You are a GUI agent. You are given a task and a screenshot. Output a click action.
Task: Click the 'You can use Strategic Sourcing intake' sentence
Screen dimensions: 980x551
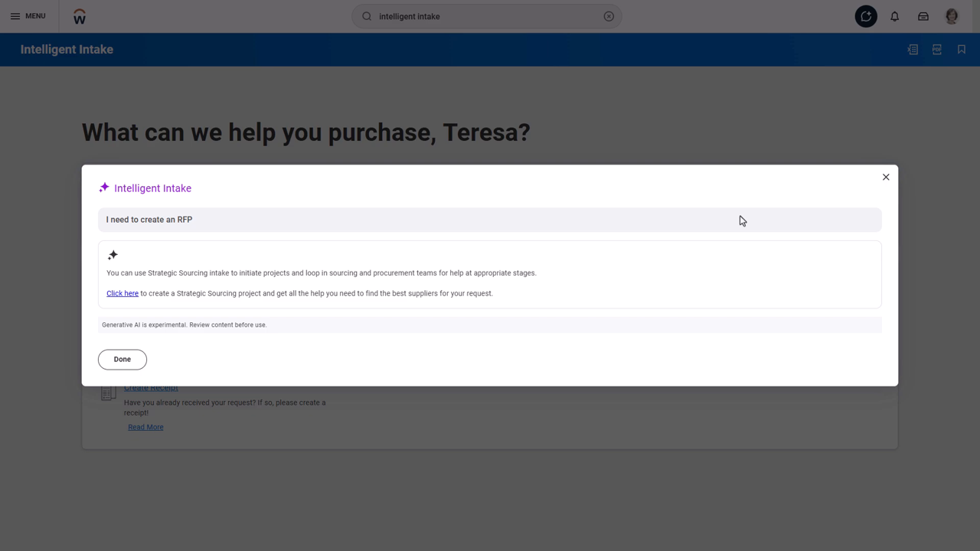pyautogui.click(x=322, y=272)
